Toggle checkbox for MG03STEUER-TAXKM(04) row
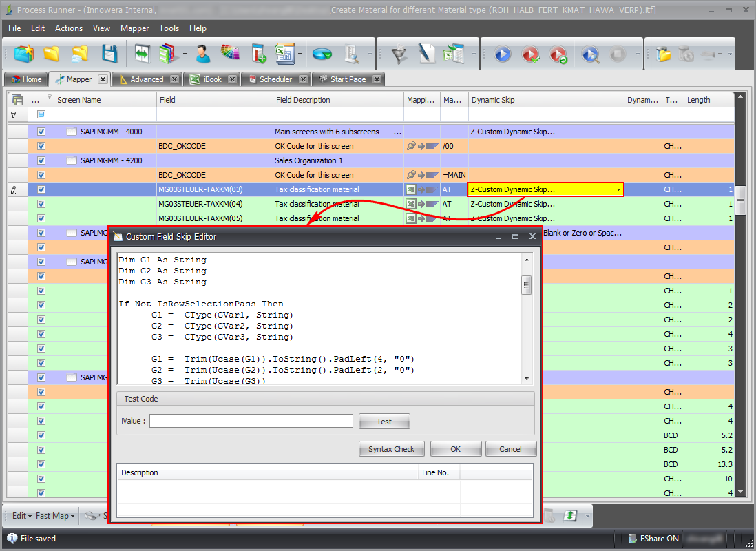 (41, 204)
